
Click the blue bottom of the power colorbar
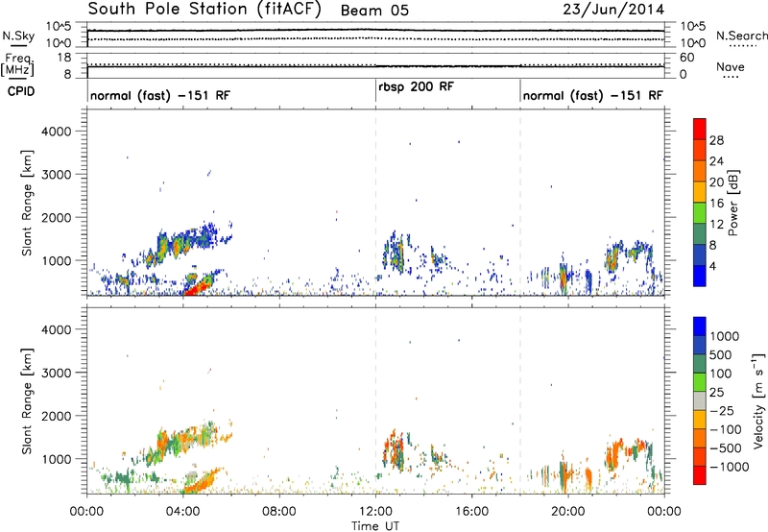pyautogui.click(x=700, y=278)
